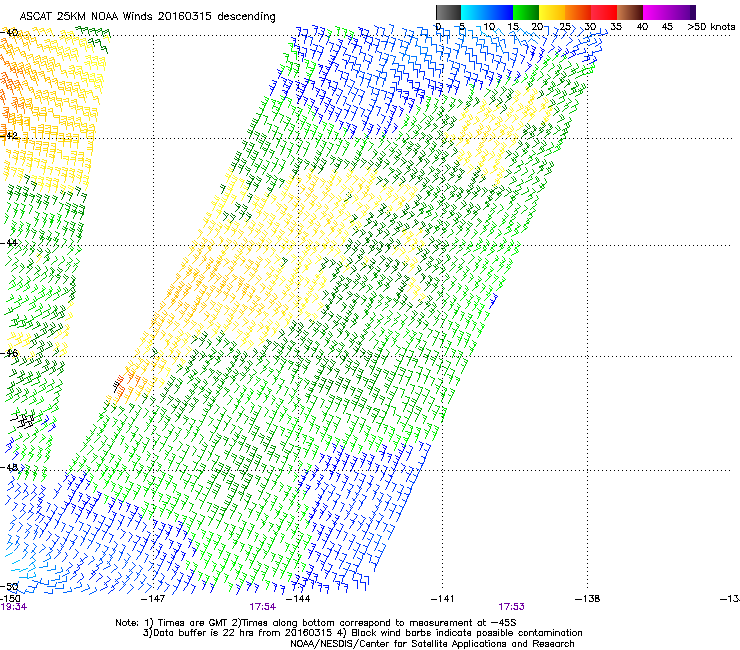
Task: Click the black contaminated wind barbs near -46 latitude
Action: click(118, 385)
